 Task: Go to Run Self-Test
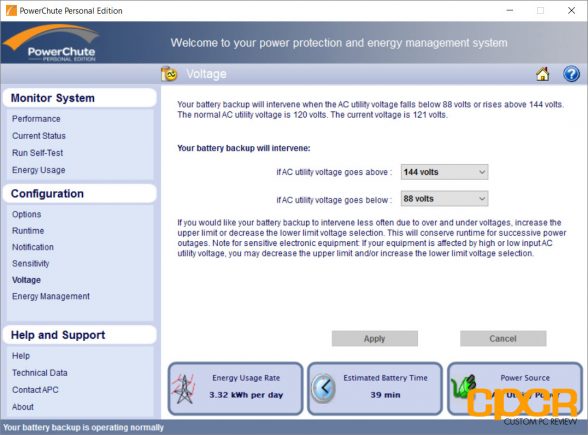[x=38, y=153]
